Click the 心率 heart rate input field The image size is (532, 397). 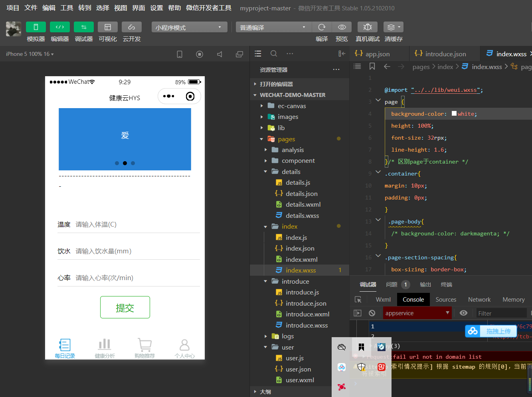[x=137, y=278]
